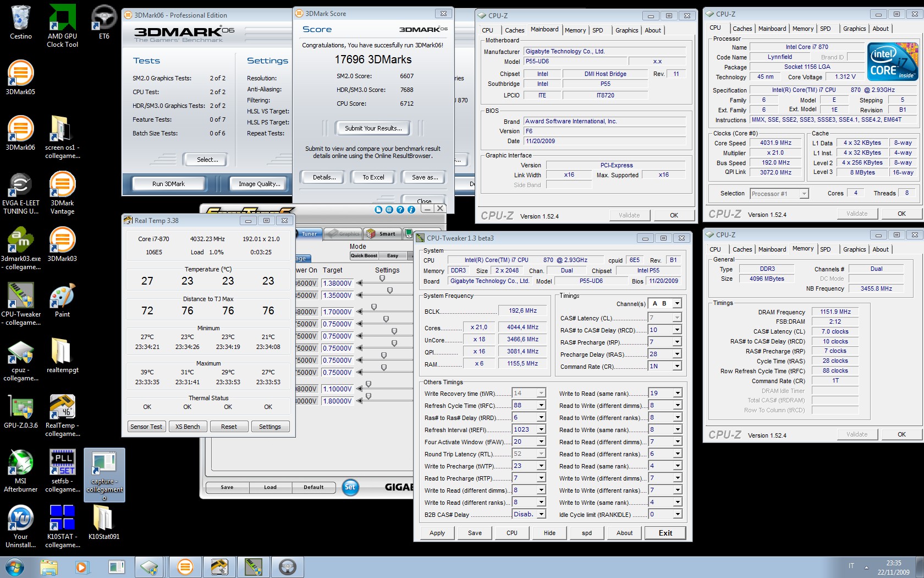
Task: Click the Refresh Interval (tREFI) 1023 field
Action: 529,429
